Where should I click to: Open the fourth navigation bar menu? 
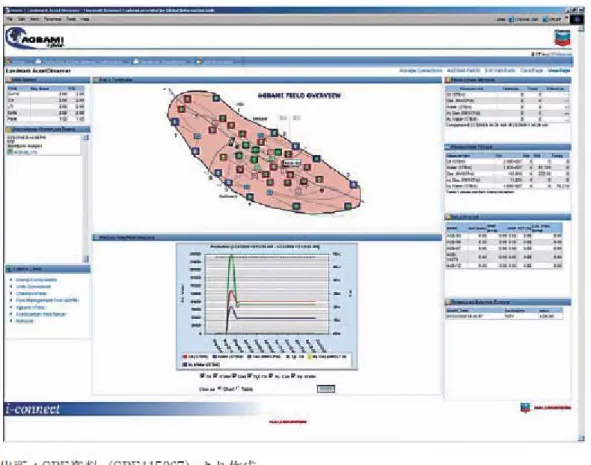click(x=216, y=62)
